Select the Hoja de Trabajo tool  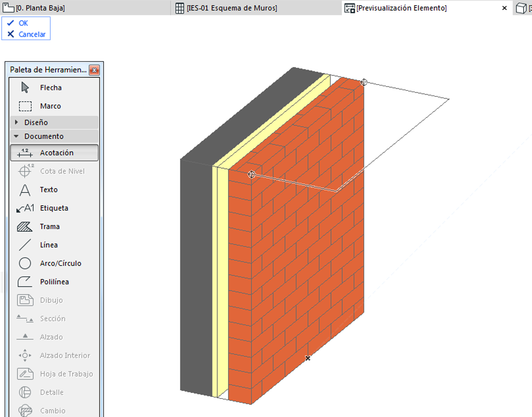(x=54, y=374)
